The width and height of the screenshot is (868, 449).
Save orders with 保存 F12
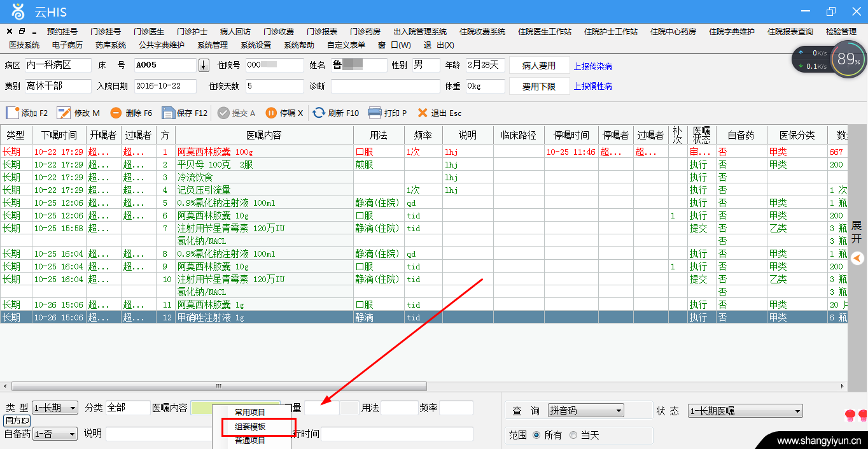click(185, 113)
